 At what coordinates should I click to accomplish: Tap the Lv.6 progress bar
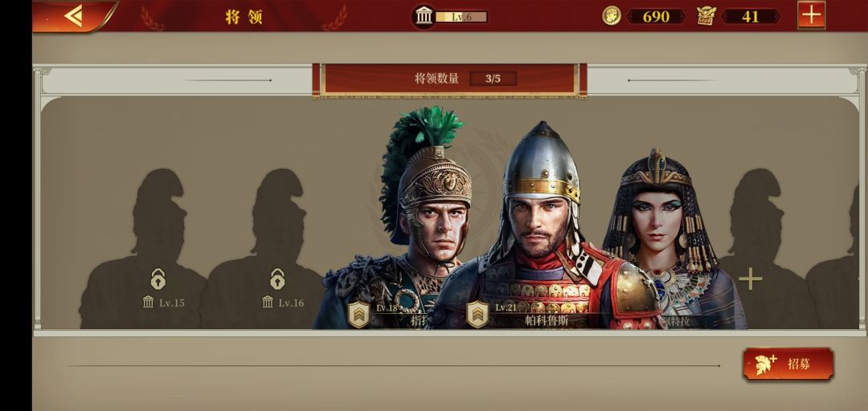coord(461,17)
